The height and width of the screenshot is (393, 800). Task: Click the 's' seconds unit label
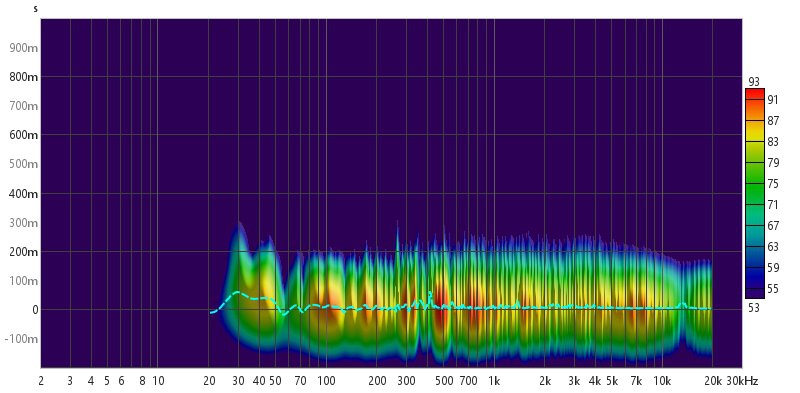tap(35, 9)
